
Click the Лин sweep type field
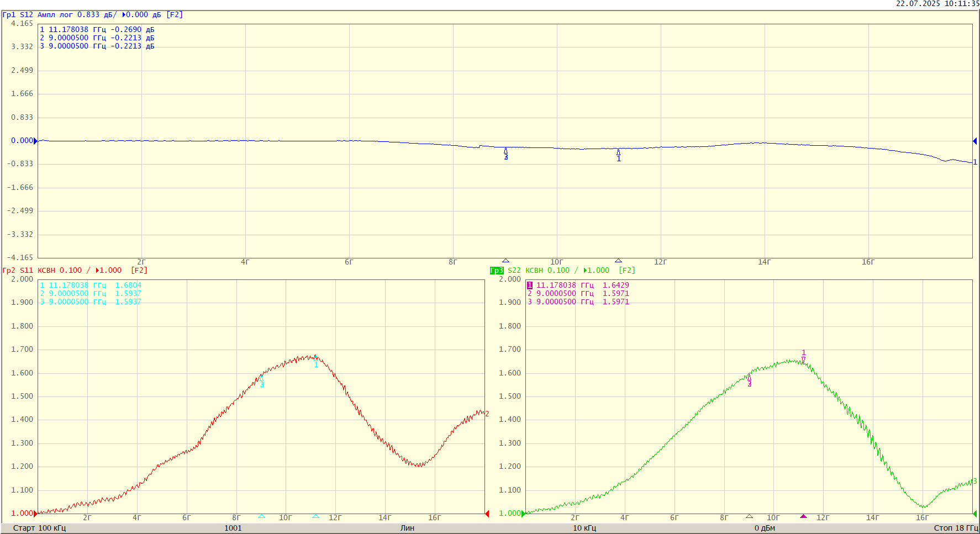[407, 528]
